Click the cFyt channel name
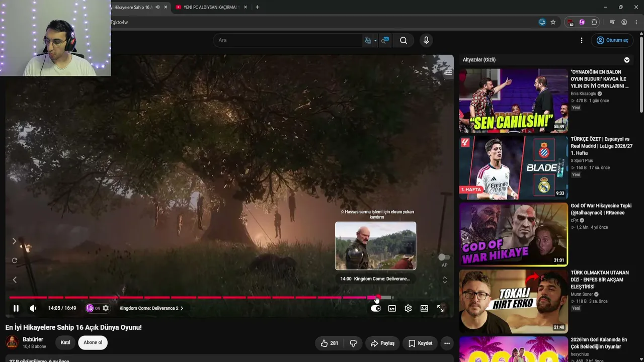Screen dimensions: 644x362 coord(575,220)
